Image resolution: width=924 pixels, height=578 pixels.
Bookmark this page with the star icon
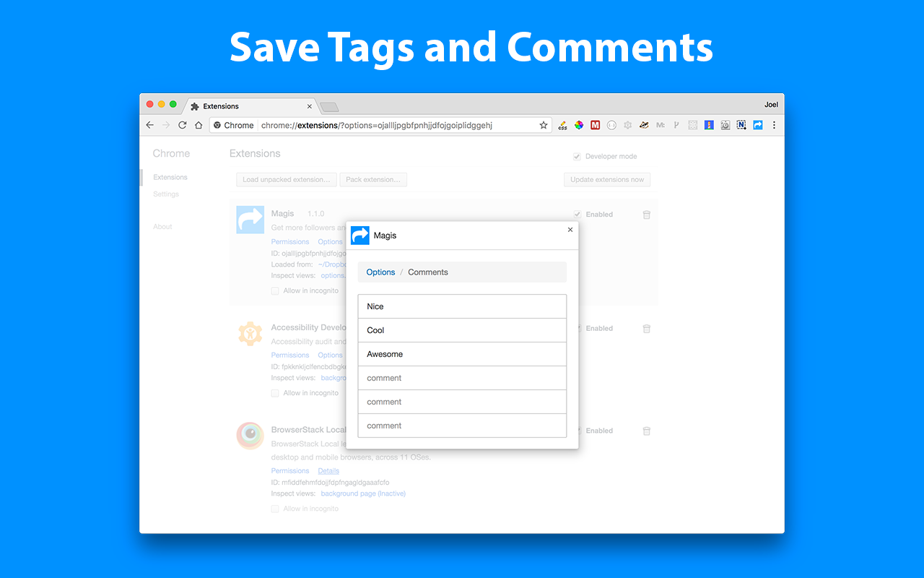[x=544, y=125]
